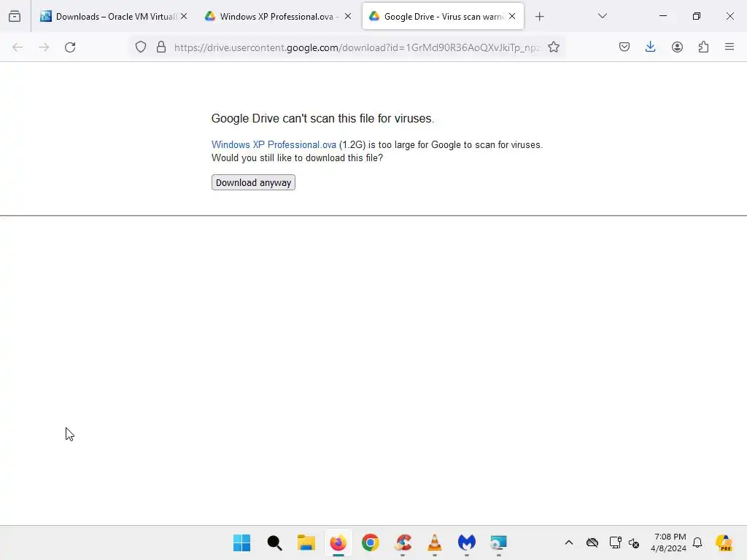Viewport: 747px width, 560px height.
Task: Restore down the Firefox window
Action: 697,16
